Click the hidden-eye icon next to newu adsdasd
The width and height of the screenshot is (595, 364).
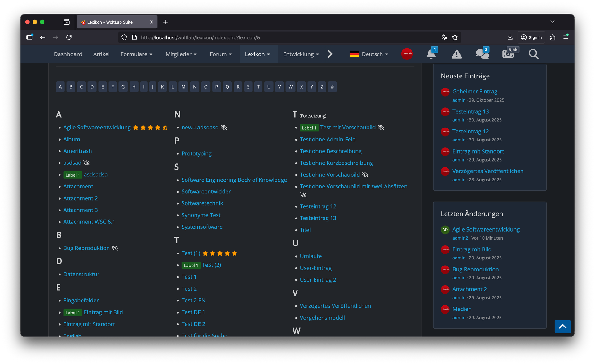tap(224, 128)
